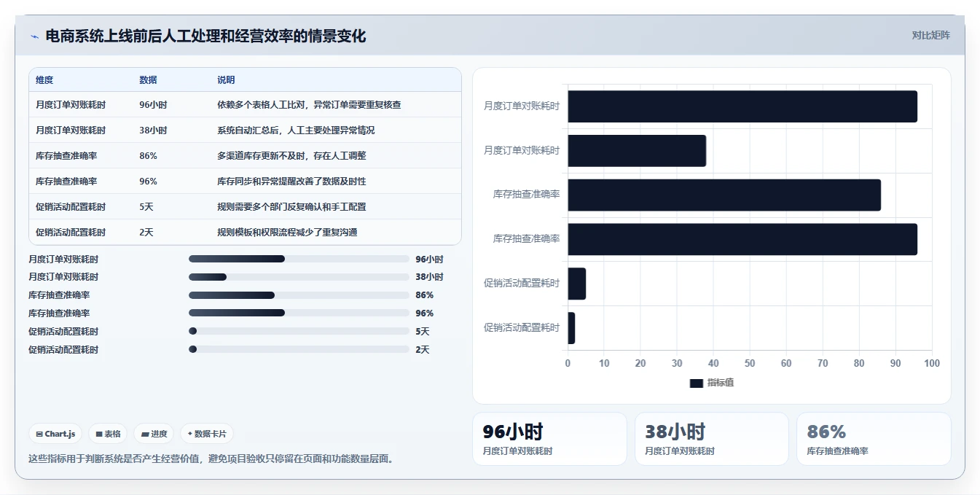This screenshot has height=495, width=980.
Task: Click the x-axis tick label 100
Action: 932,363
